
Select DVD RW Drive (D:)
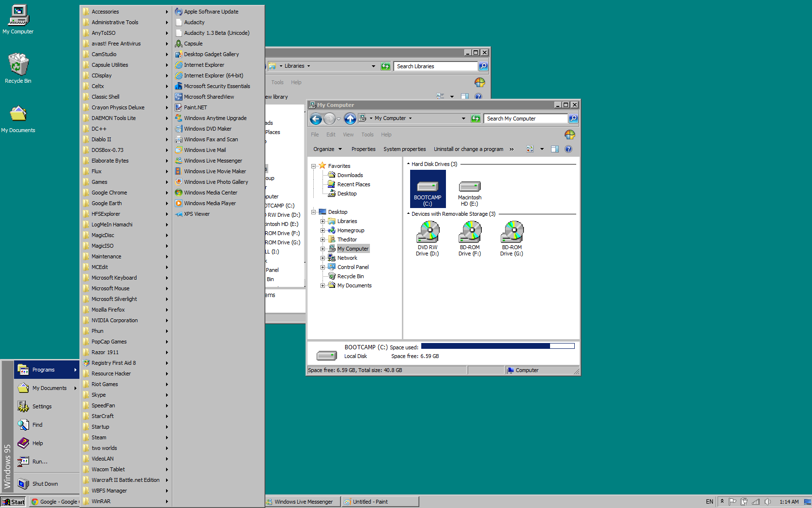click(428, 239)
